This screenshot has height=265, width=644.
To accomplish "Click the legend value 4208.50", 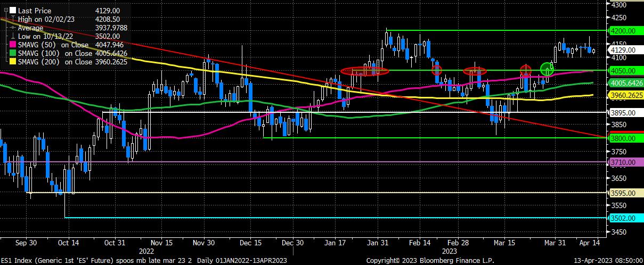I will click(x=107, y=19).
